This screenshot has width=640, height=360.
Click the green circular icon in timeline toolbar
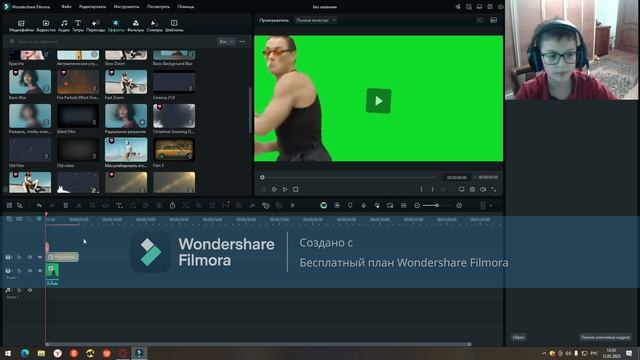323,205
